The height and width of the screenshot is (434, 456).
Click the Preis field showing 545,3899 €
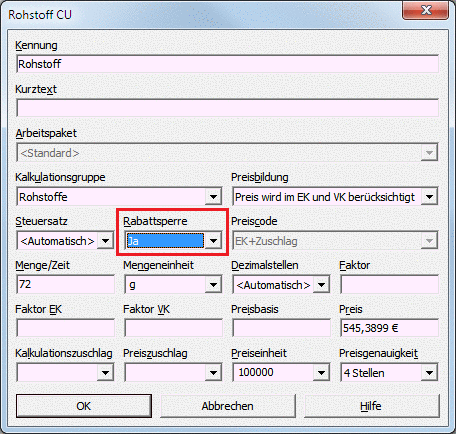coord(389,328)
